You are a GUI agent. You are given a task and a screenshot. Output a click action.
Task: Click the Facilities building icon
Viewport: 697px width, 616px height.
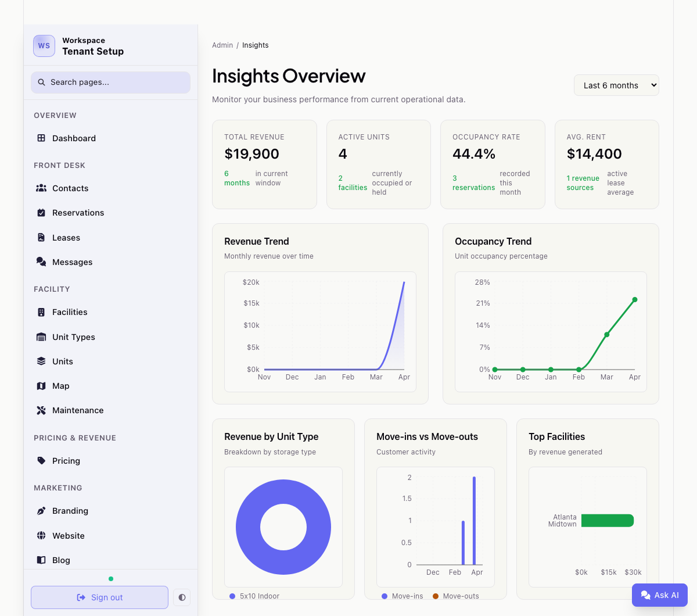41,312
